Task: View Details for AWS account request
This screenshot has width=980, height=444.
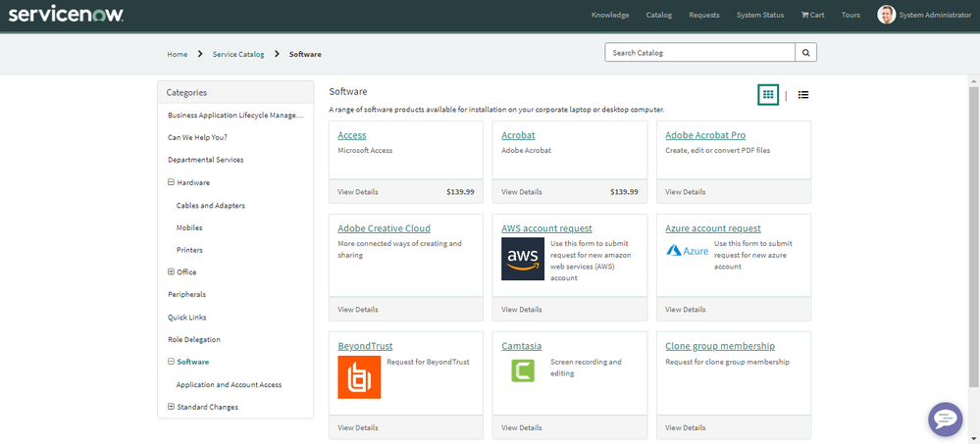Action: [522, 309]
